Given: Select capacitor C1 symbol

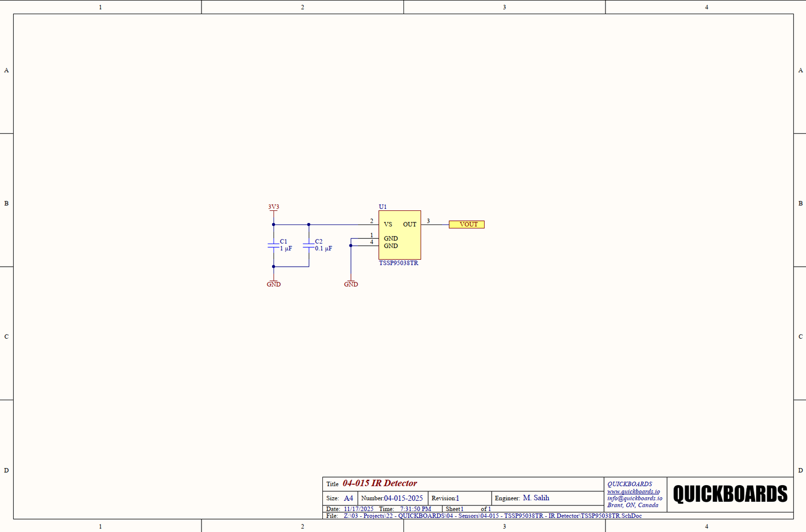Looking at the screenshot, I should 274,245.
